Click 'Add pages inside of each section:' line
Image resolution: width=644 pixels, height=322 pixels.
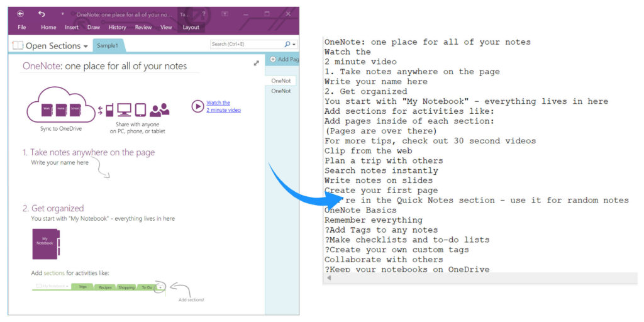[x=409, y=121]
